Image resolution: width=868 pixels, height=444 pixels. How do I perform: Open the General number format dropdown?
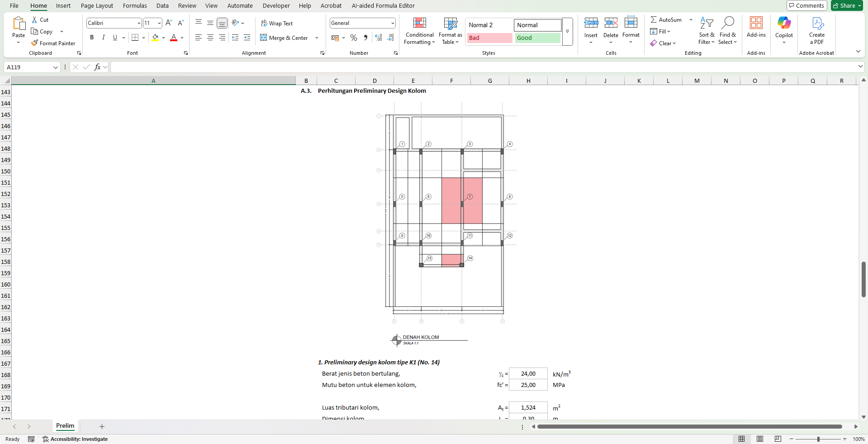pos(392,23)
